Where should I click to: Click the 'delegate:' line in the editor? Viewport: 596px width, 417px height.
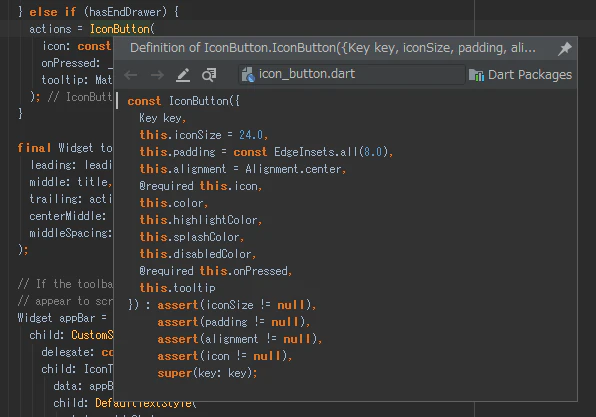(x=77, y=352)
